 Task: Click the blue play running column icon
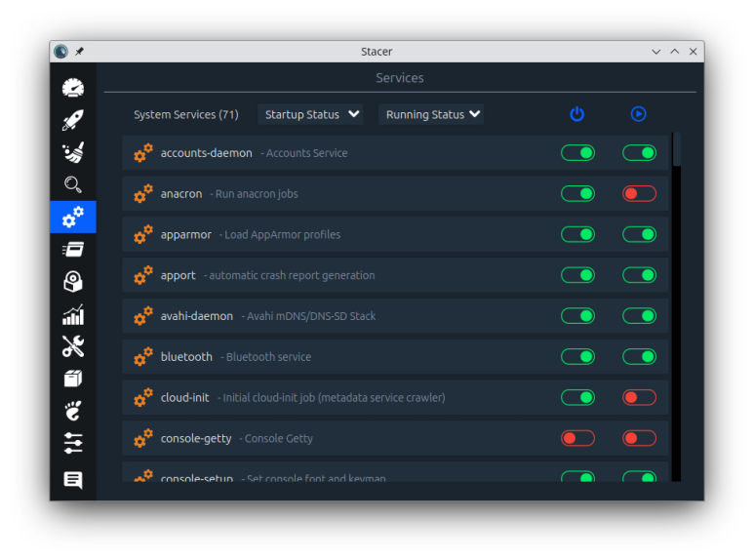click(x=639, y=114)
